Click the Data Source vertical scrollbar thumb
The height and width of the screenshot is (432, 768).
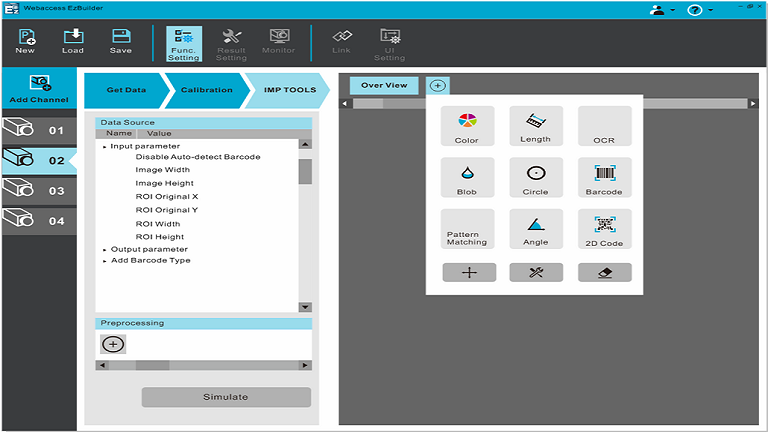(305, 171)
